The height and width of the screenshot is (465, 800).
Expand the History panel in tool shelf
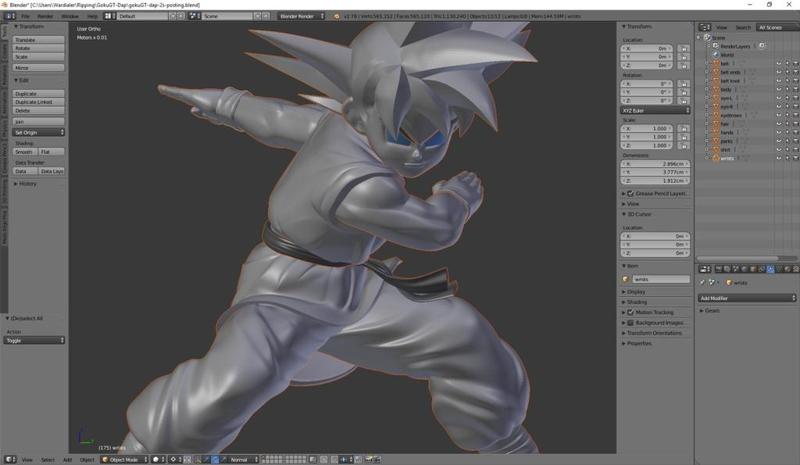(x=26, y=184)
